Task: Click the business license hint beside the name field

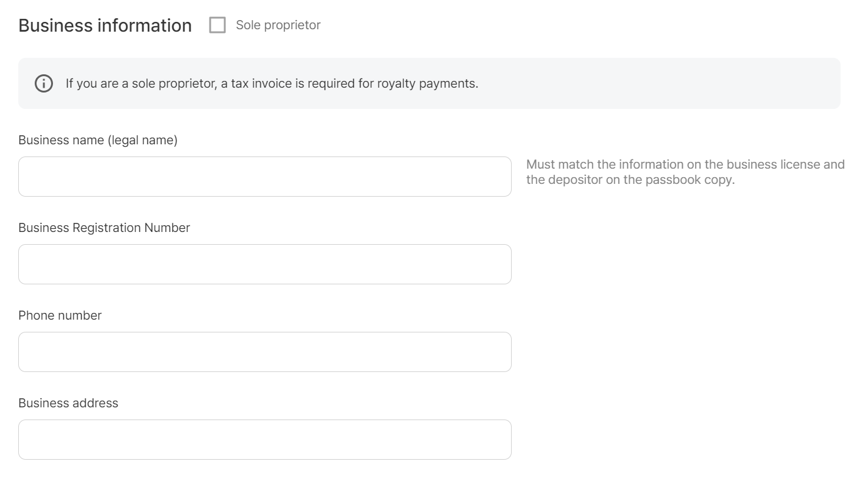Action: pos(685,164)
